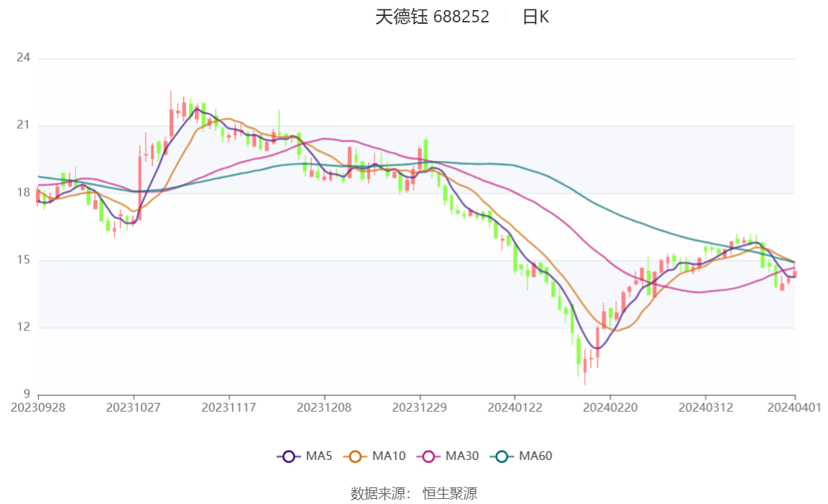Toggle the MA5 legend marker
This screenshot has width=828, height=504.
click(289, 456)
